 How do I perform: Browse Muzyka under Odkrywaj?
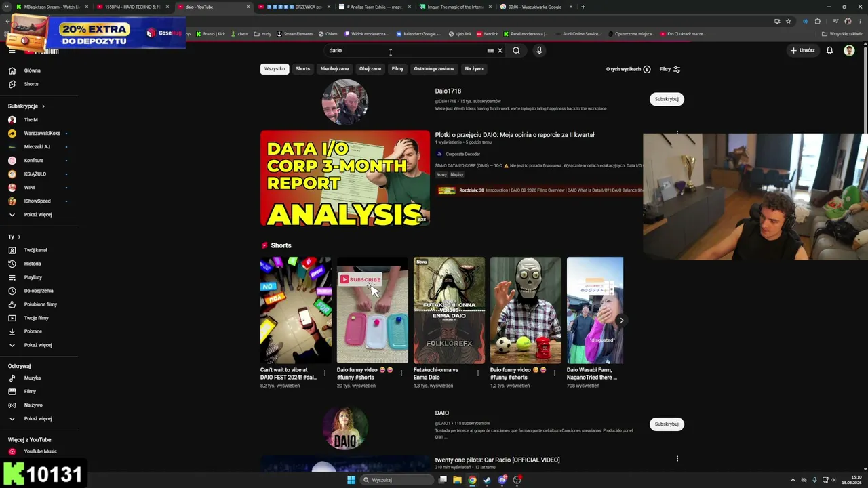point(32,378)
